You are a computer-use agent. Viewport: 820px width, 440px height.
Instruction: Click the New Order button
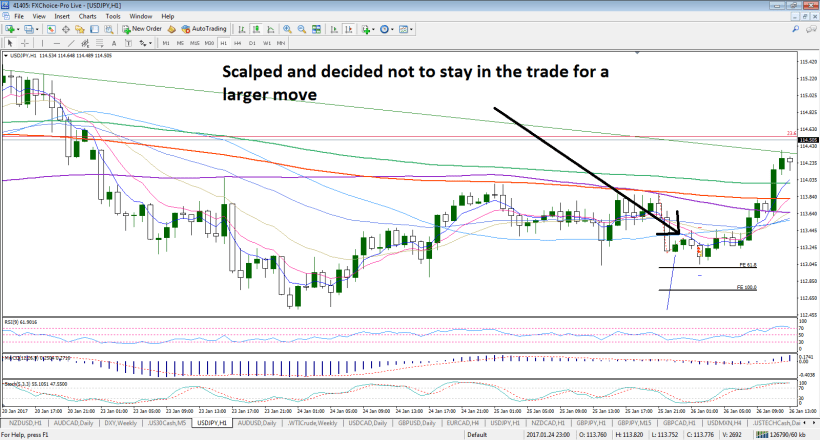click(142, 29)
